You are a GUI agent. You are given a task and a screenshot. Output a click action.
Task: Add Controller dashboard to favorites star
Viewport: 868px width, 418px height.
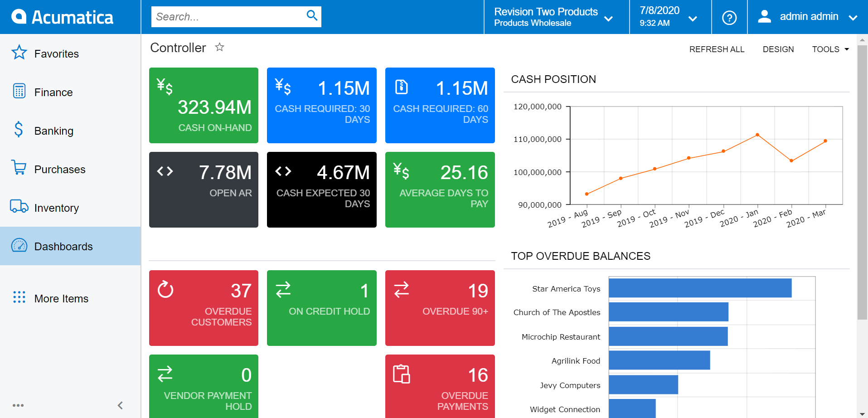tap(219, 47)
